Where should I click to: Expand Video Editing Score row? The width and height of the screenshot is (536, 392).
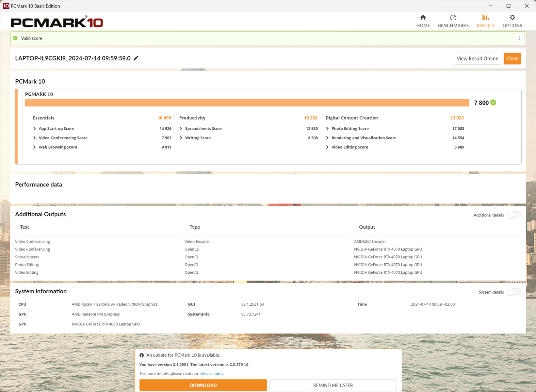tap(327, 147)
